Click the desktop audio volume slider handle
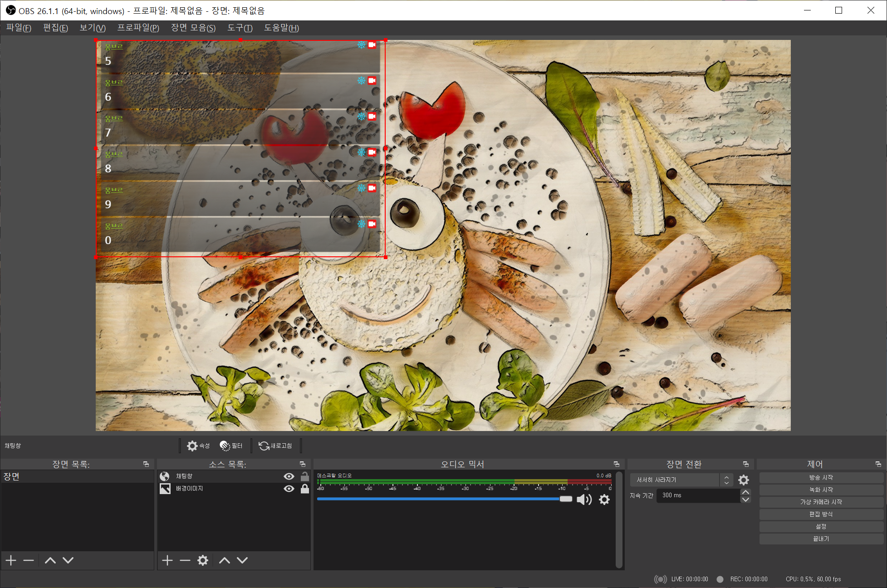Viewport: 887px width, 588px height. (x=566, y=499)
